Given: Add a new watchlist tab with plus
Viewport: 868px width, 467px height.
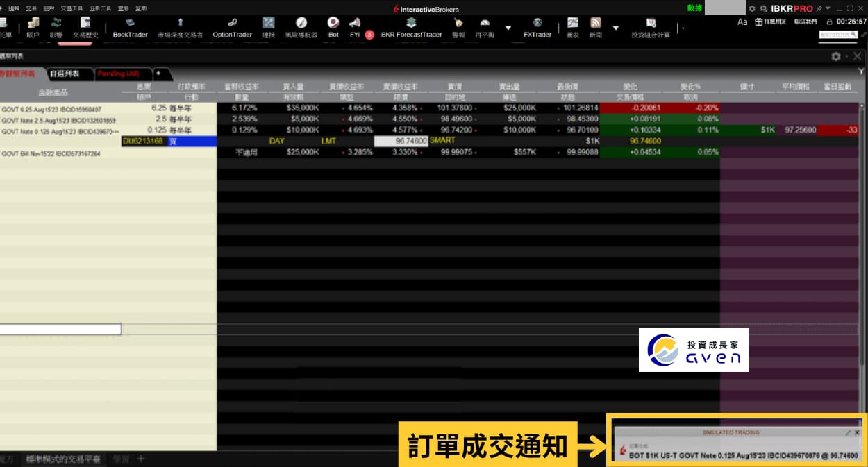Looking at the screenshot, I should [x=158, y=74].
